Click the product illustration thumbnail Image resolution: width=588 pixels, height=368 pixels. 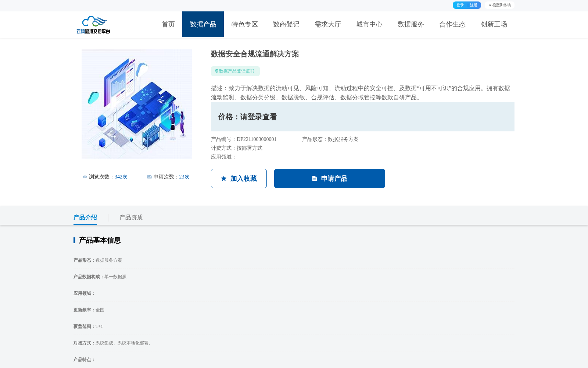point(137,104)
